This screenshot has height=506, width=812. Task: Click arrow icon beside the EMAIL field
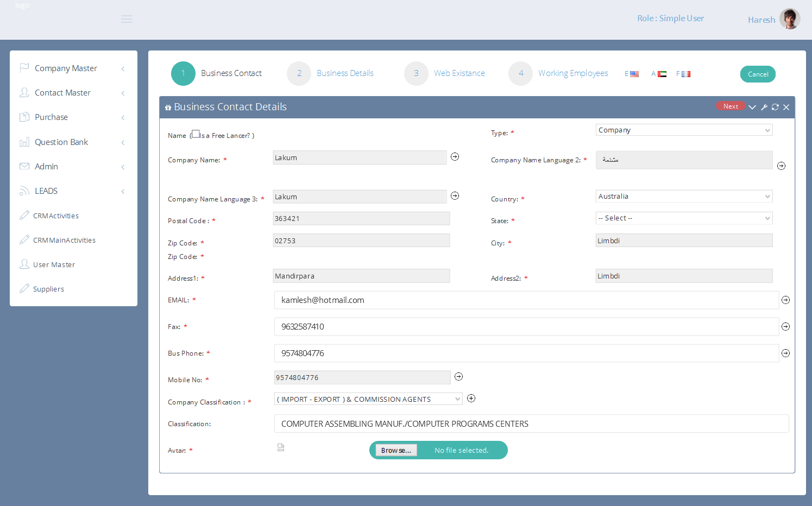click(785, 300)
